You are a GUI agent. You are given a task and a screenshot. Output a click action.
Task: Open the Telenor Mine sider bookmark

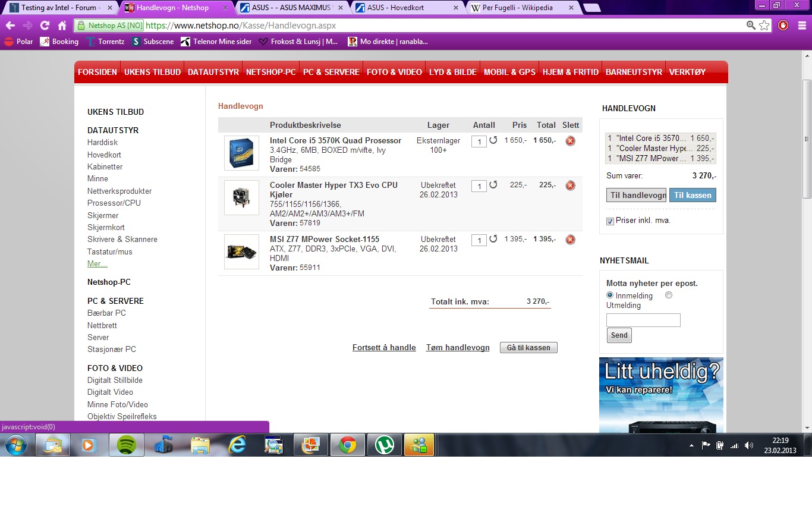tap(216, 42)
